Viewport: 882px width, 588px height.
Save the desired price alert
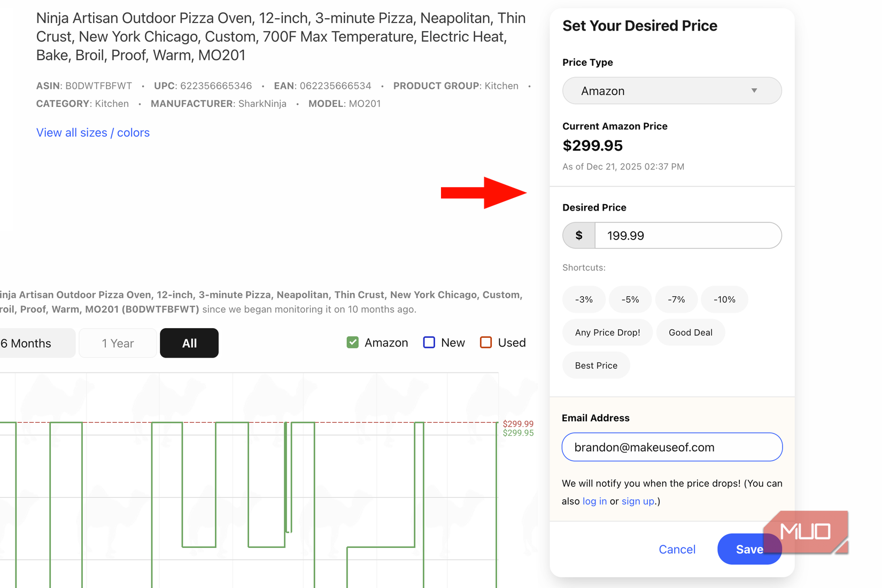click(749, 549)
